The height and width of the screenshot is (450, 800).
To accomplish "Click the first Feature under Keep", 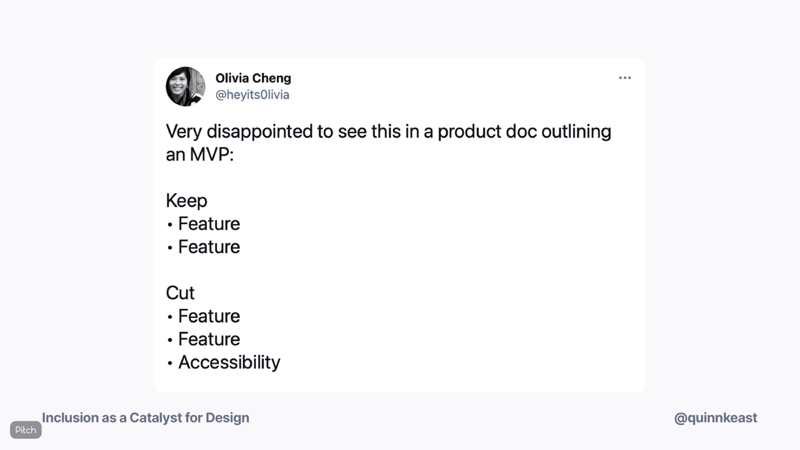I will pyautogui.click(x=209, y=223).
